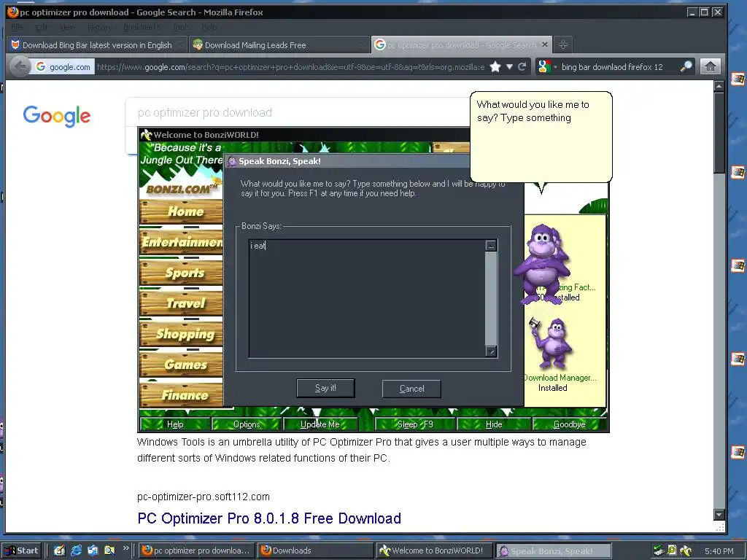Switch to pc optimizer pro taskbar button

click(x=196, y=551)
